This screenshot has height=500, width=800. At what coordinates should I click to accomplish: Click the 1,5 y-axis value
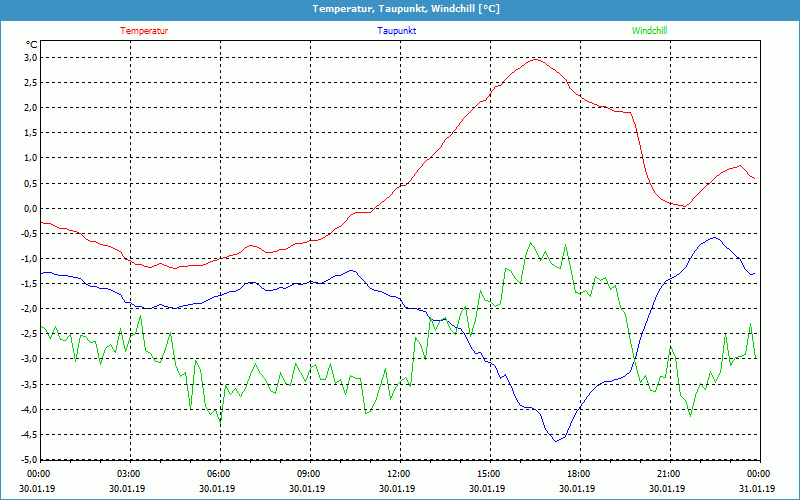(31, 133)
